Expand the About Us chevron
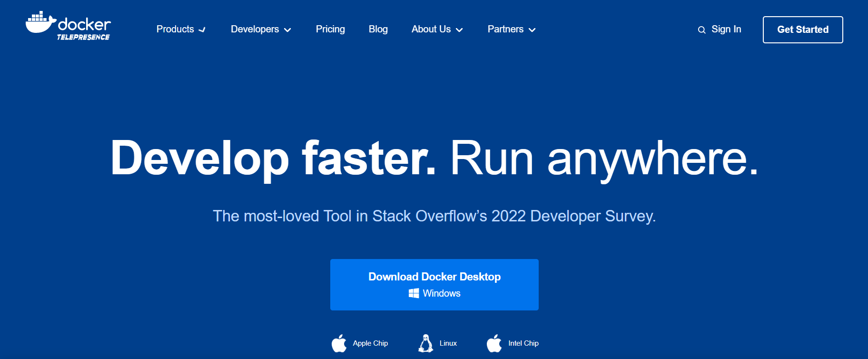Image resolution: width=868 pixels, height=359 pixels. point(459,30)
